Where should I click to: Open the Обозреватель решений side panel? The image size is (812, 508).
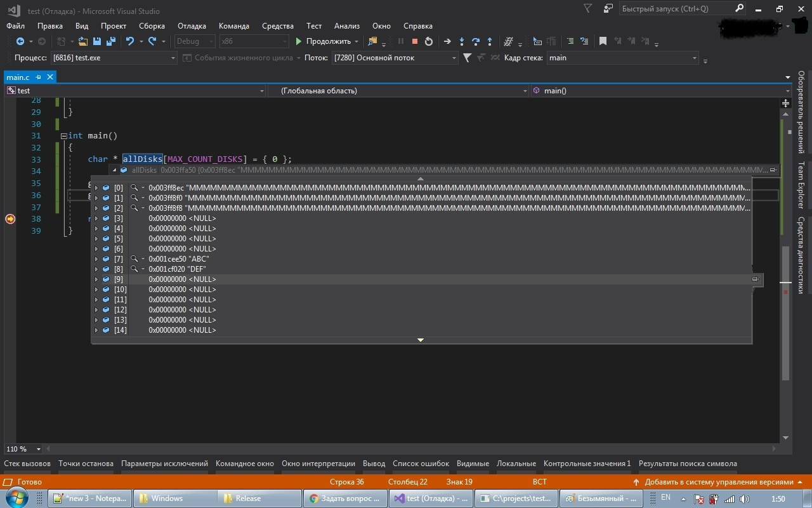tap(801, 112)
